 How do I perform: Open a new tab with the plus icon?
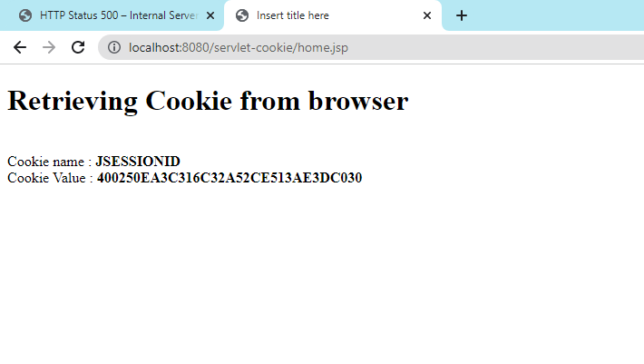click(x=462, y=15)
